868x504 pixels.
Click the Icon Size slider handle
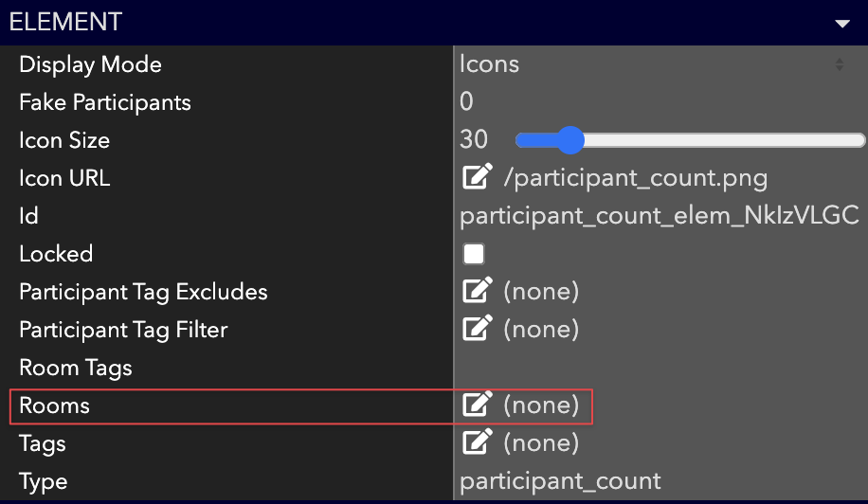click(x=570, y=140)
